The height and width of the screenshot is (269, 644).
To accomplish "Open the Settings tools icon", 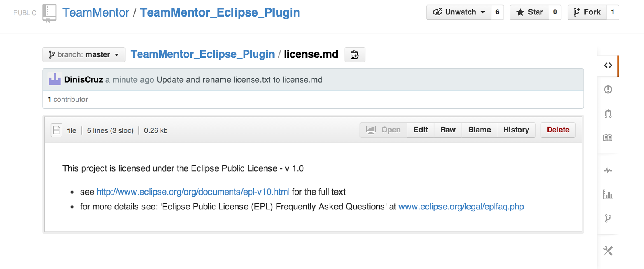I will (608, 251).
